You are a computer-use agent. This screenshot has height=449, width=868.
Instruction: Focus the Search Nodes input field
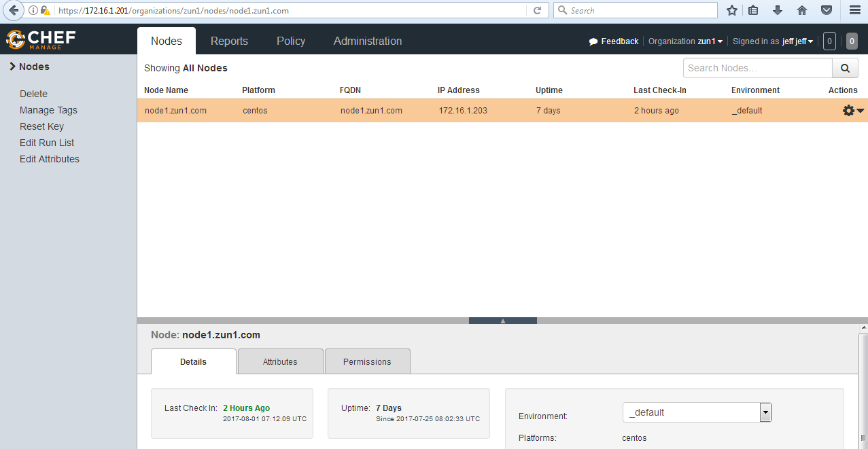[x=758, y=68]
